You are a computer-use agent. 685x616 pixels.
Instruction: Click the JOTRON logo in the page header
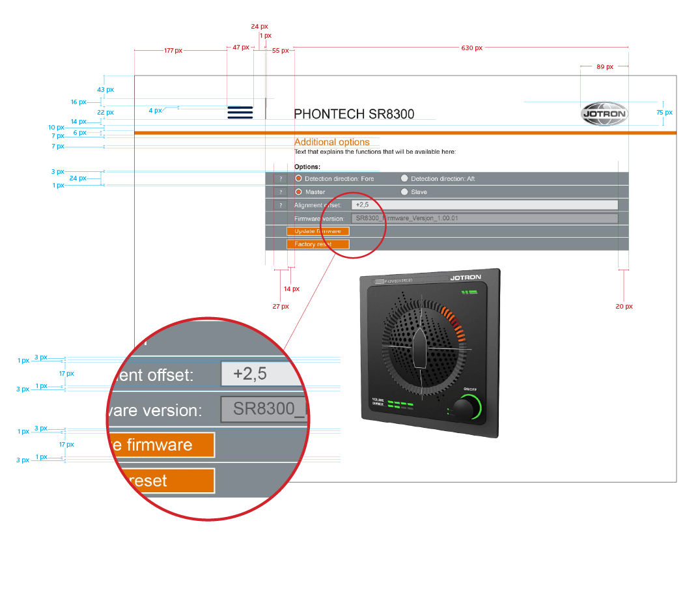(604, 113)
